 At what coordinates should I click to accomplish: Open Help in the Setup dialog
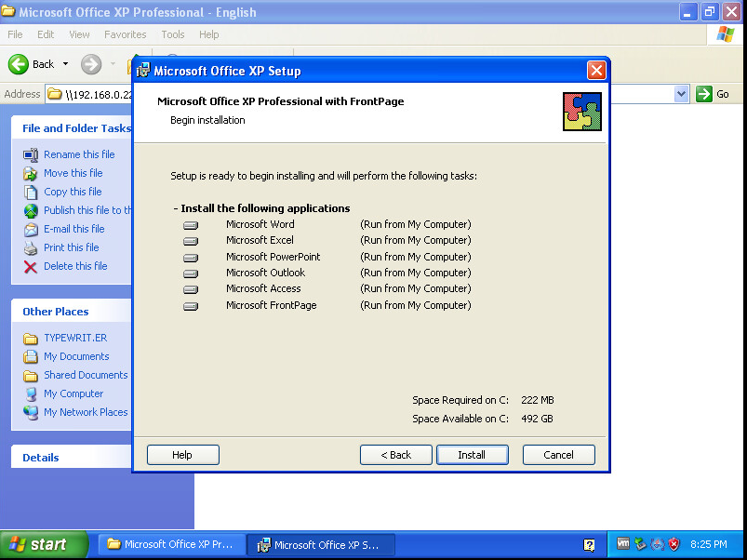183,455
